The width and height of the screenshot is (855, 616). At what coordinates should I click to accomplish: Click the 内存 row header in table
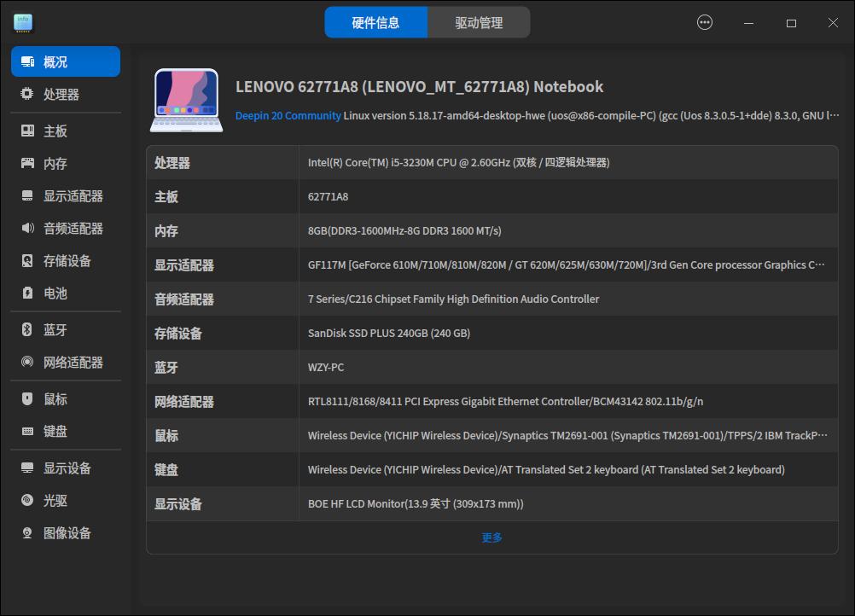[x=166, y=230]
